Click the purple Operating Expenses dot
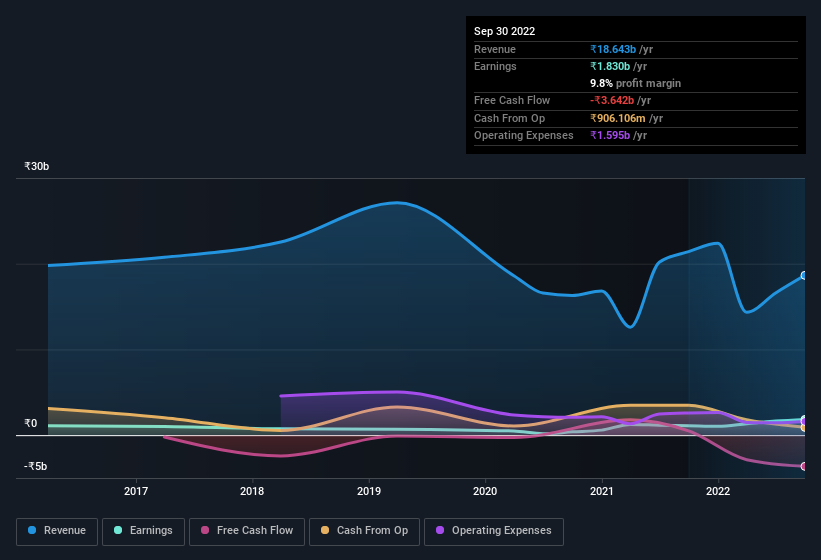 coord(440,530)
